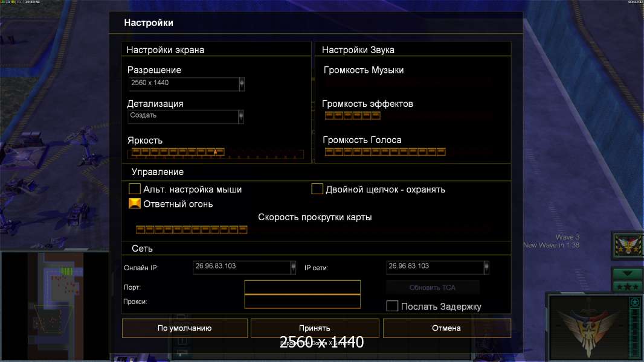Click the minimap radar view
The height and width of the screenshot is (362, 644).
tap(55, 305)
